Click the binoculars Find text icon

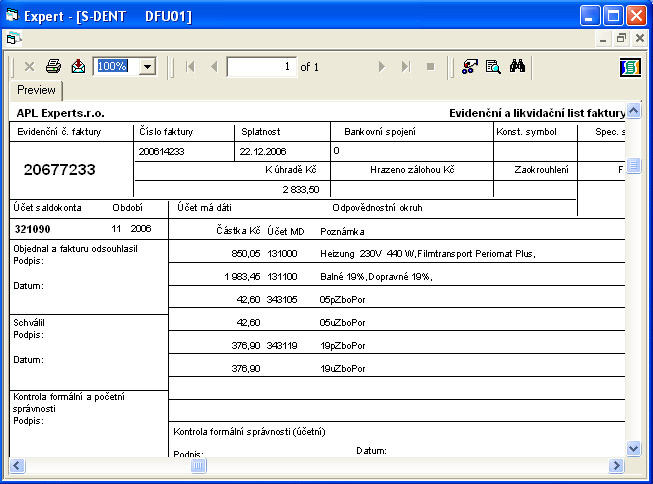tap(518, 66)
